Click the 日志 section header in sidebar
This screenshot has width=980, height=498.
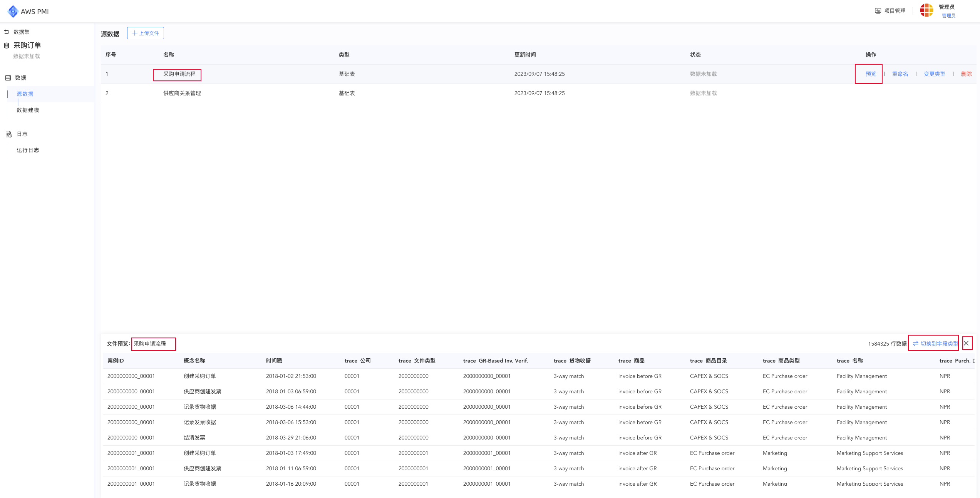[22, 134]
